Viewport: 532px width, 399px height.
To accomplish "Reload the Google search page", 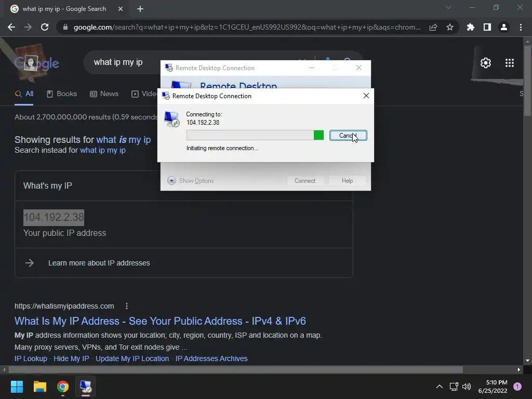I will pos(45,27).
